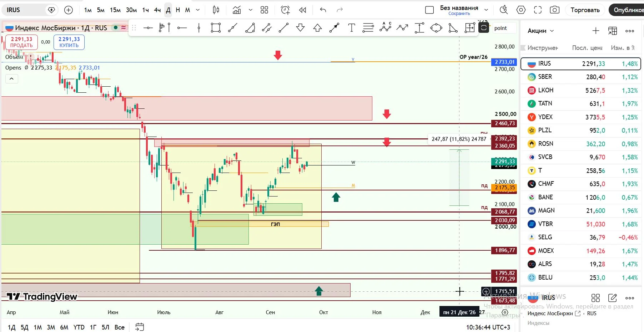Viewport: 644px width, 332px height.
Task: Select the arc drawing tool
Action: pyautogui.click(x=250, y=28)
